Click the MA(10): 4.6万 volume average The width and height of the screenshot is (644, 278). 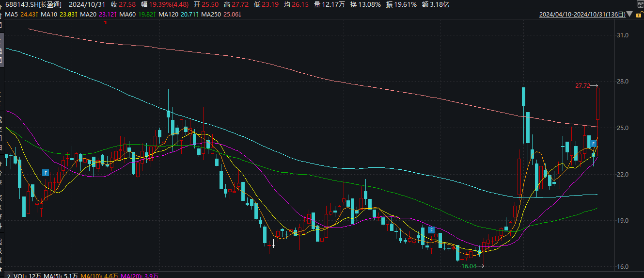click(x=98, y=276)
